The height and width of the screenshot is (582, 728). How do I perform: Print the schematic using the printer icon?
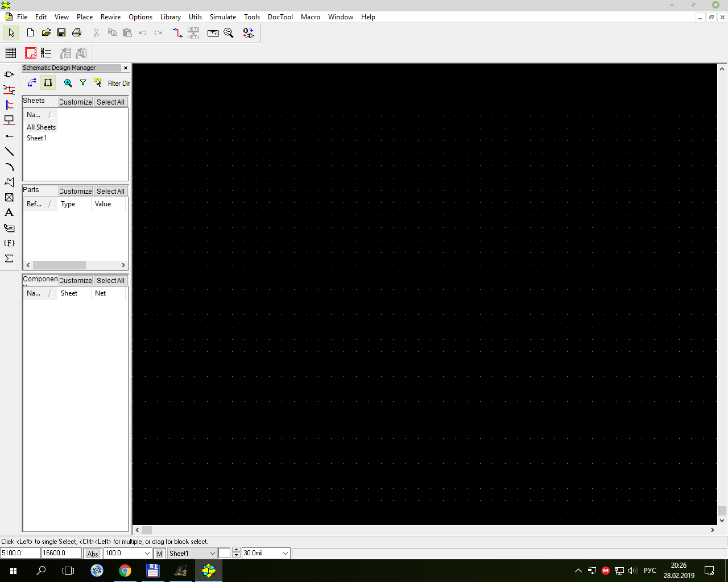tap(77, 33)
